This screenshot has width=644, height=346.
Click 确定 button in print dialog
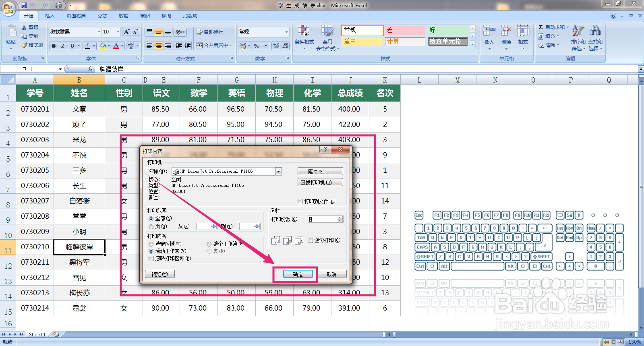[x=298, y=274]
